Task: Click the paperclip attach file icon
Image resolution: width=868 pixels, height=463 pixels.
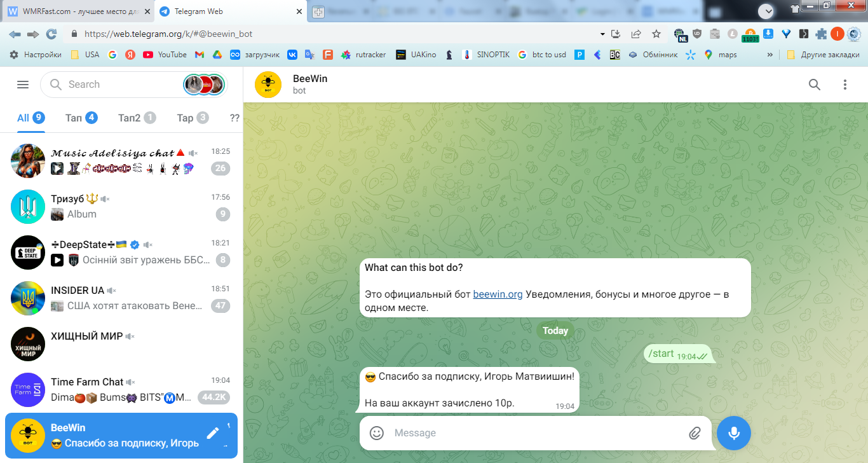Action: click(695, 433)
